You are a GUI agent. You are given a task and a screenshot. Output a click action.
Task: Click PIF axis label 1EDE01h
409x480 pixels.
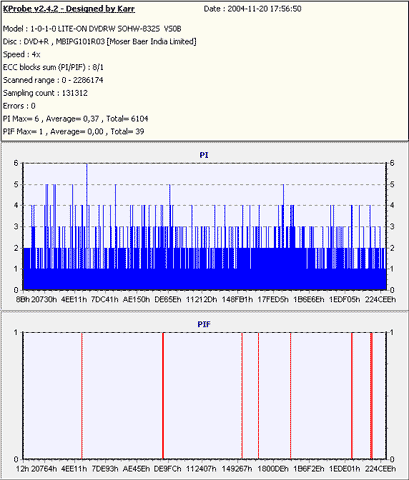pyautogui.click(x=344, y=469)
